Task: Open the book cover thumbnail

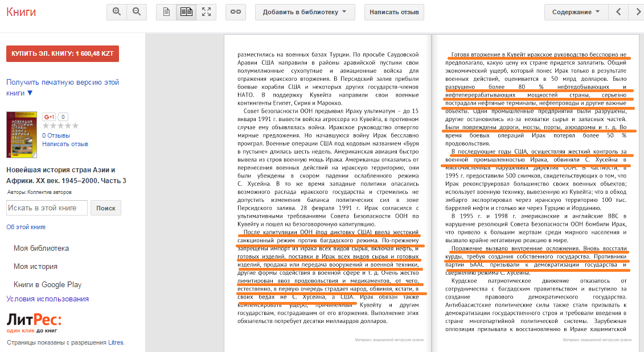Action: click(x=22, y=135)
